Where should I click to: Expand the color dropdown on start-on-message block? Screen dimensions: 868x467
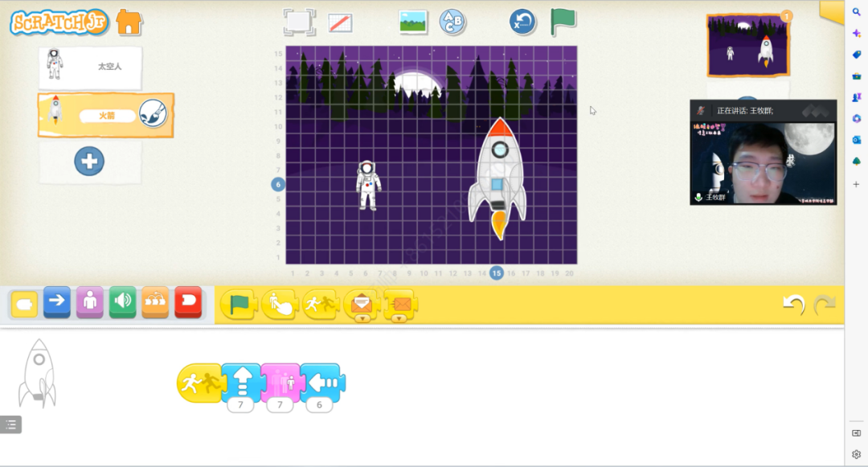pyautogui.click(x=362, y=318)
